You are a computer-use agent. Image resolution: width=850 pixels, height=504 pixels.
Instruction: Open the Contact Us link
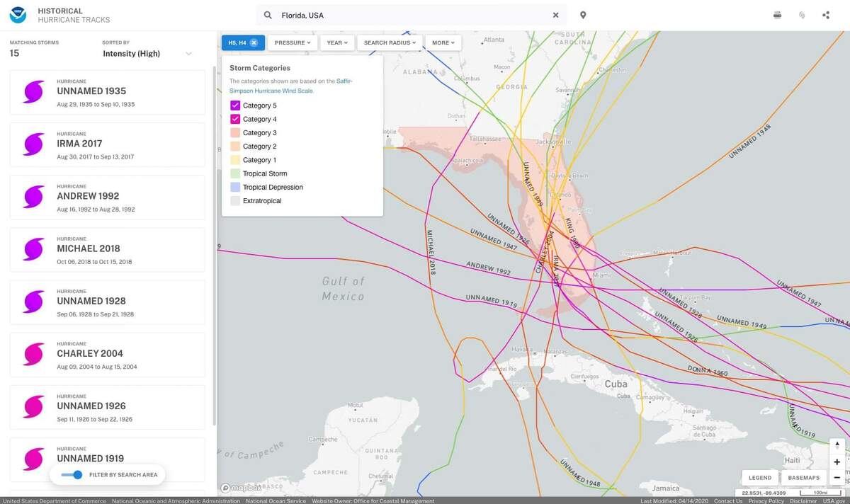[728, 500]
